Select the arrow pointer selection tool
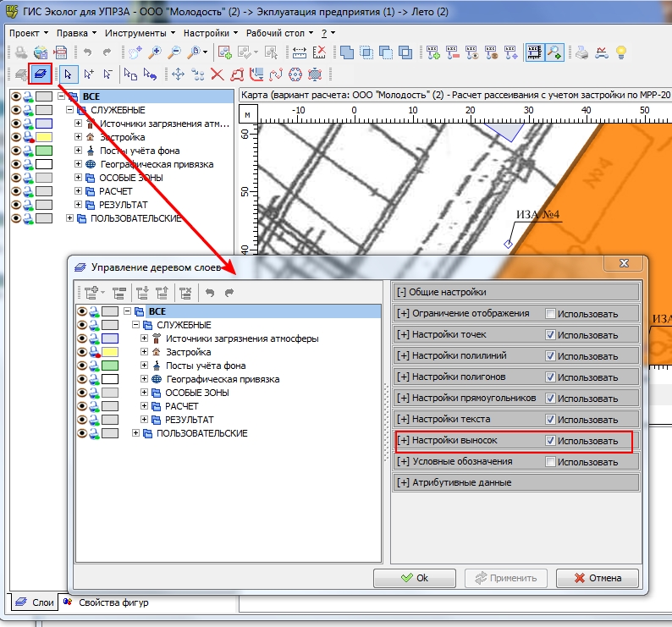This screenshot has height=627, width=672. (68, 74)
